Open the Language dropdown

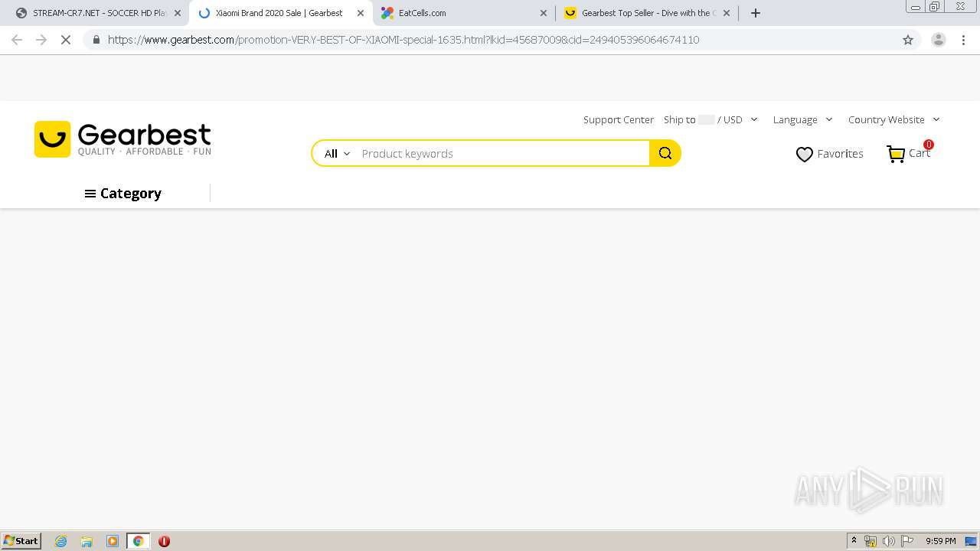[x=802, y=119]
